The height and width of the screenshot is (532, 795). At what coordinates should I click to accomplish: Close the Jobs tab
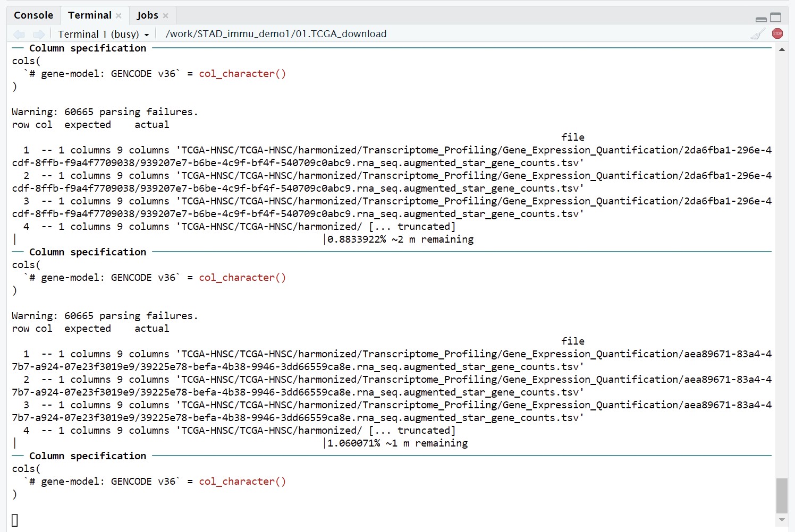click(166, 16)
